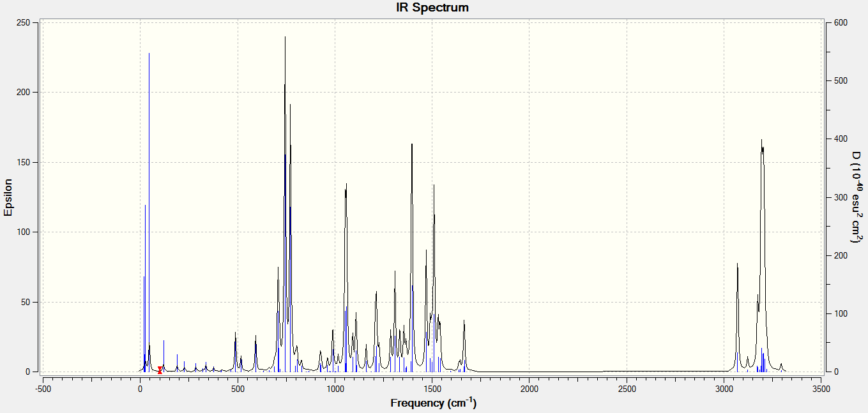Viewport: 868px width, 413px height.
Task: Click the '1500' tick on the frequency axis
Action: pyautogui.click(x=432, y=388)
